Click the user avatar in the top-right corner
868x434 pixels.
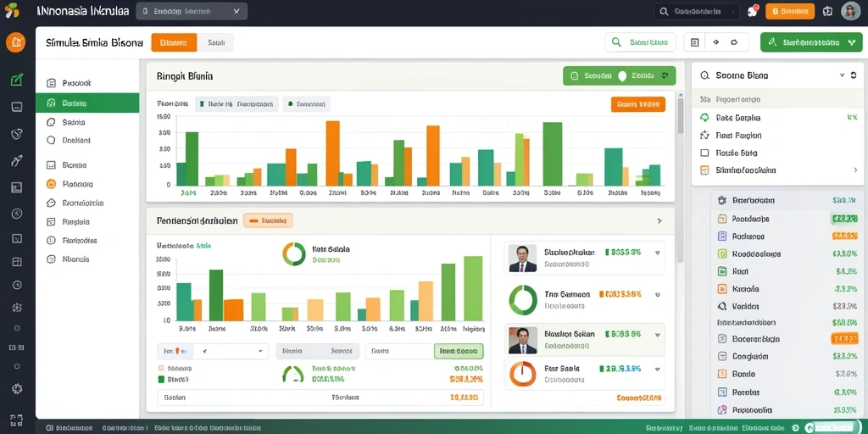click(850, 11)
